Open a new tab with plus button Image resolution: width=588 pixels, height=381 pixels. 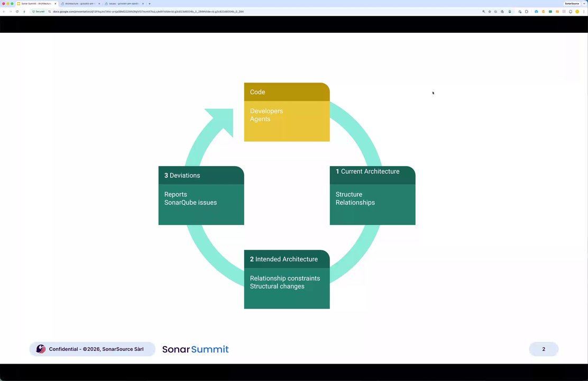click(150, 4)
